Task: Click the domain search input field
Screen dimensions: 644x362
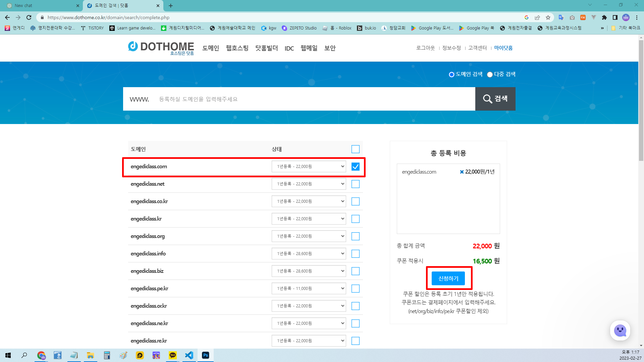Action: (x=302, y=99)
